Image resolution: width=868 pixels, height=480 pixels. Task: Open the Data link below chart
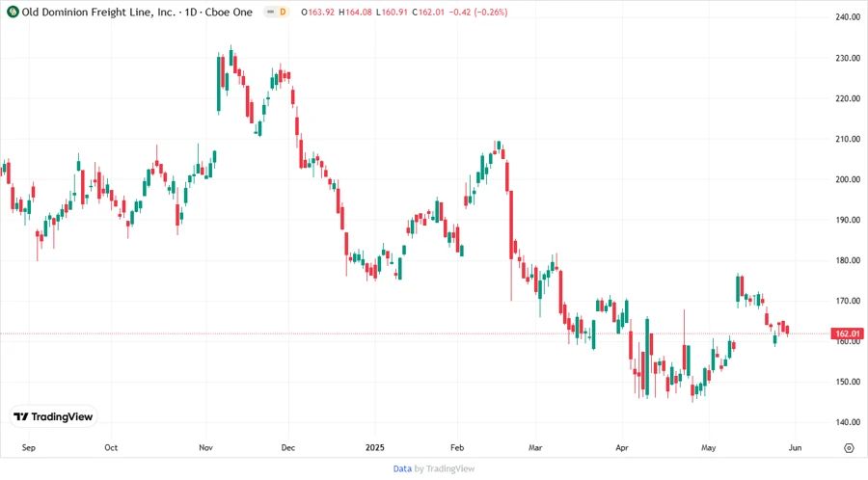(402, 468)
